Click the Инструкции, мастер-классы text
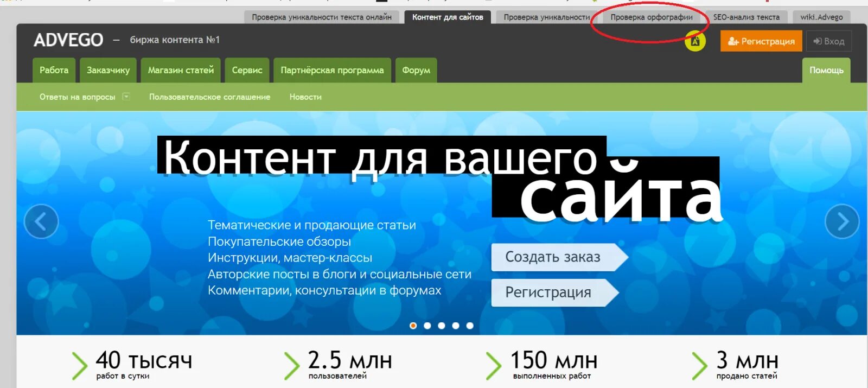Viewport: 868px width, 388px height. tap(290, 258)
